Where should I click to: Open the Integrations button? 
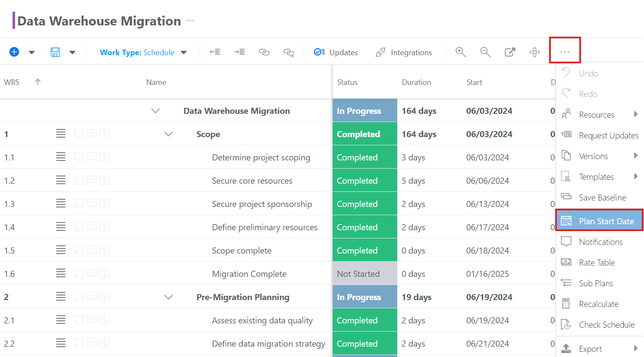404,53
